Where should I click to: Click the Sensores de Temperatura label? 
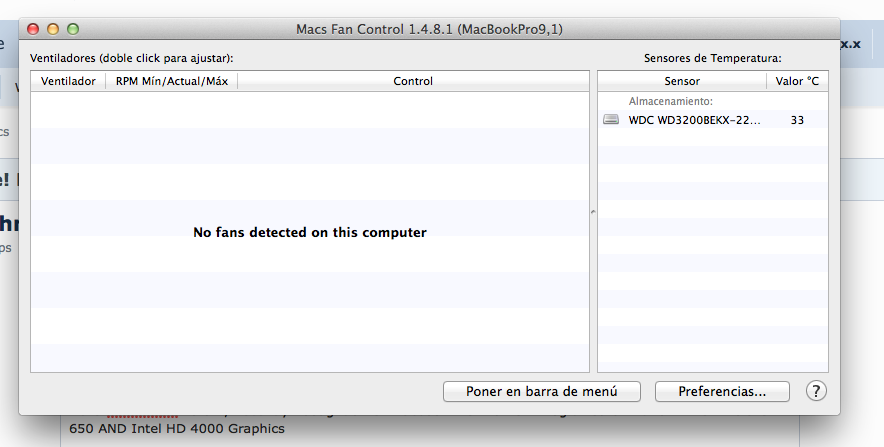click(x=712, y=58)
